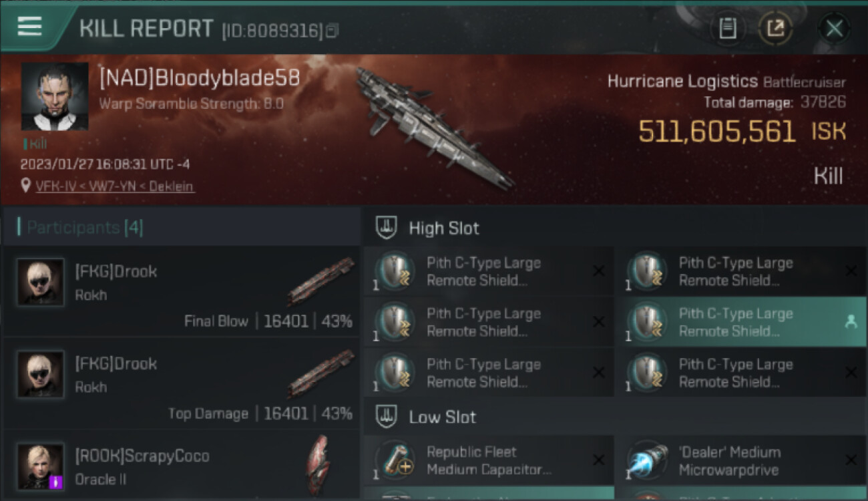Click the victim name [NAD]Bloodyblade58
The width and height of the screenshot is (868, 501).
pos(200,77)
